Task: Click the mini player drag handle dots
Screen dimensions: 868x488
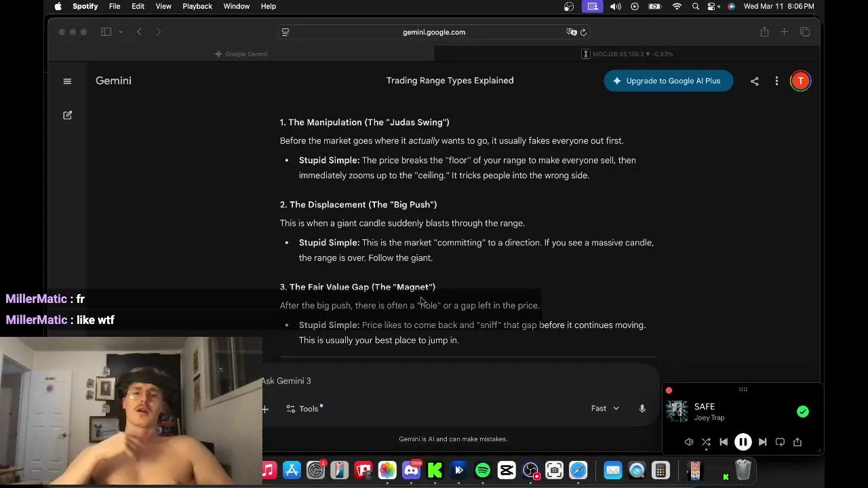Action: coord(743,389)
